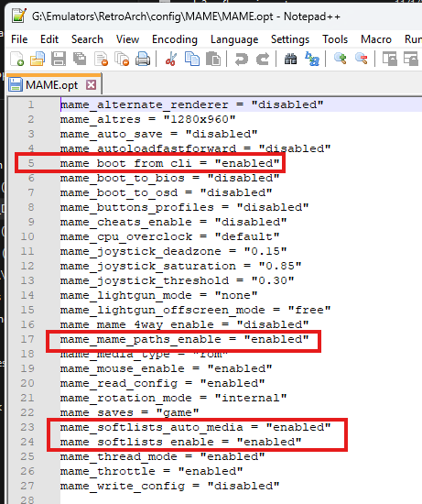Viewport: 422px width, 504px height.
Task: Click the mame_auto_save line
Action: pyautogui.click(x=158, y=134)
